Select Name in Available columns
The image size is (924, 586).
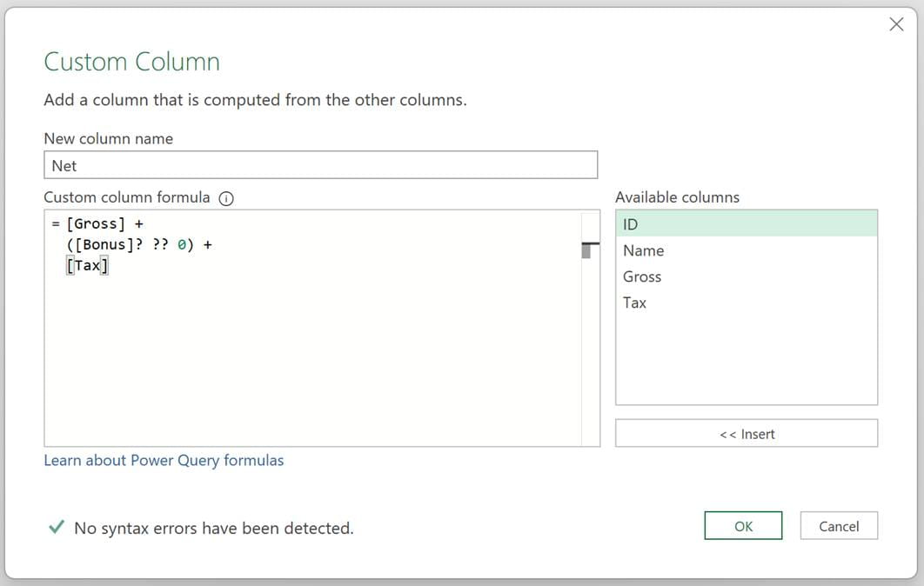747,250
